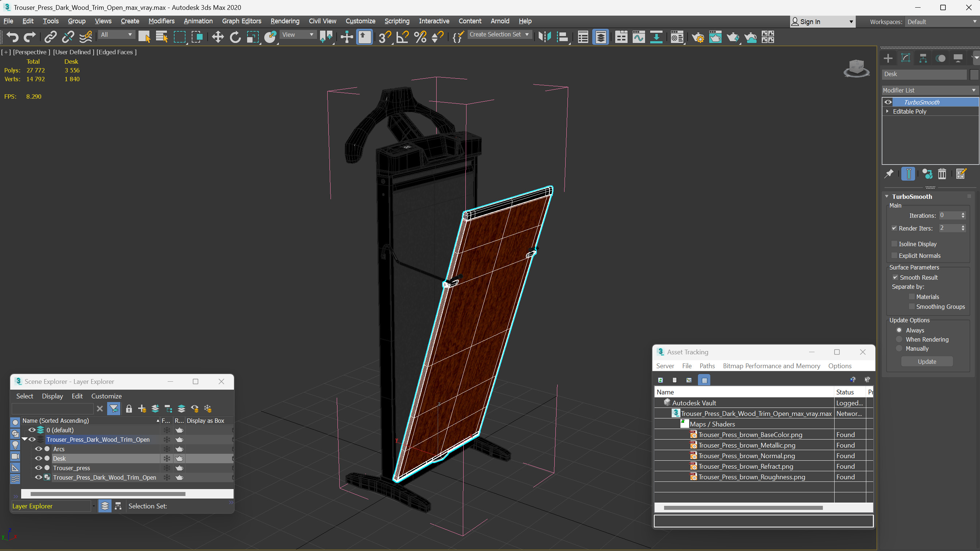Select Trouser_Press_brown_Normal.png in Asset Tracking
Screen dimensions: 980x551
pos(746,456)
